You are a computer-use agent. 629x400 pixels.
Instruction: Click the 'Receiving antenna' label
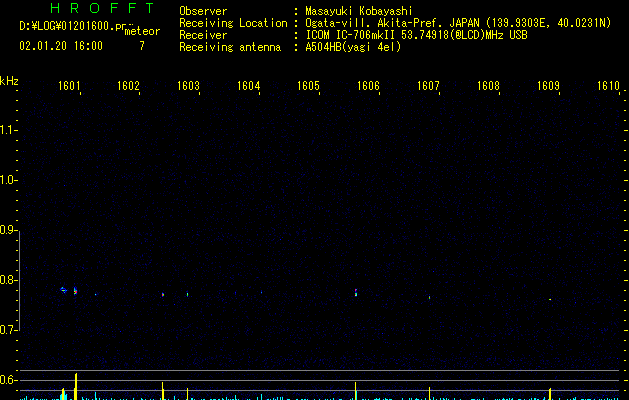(230, 47)
